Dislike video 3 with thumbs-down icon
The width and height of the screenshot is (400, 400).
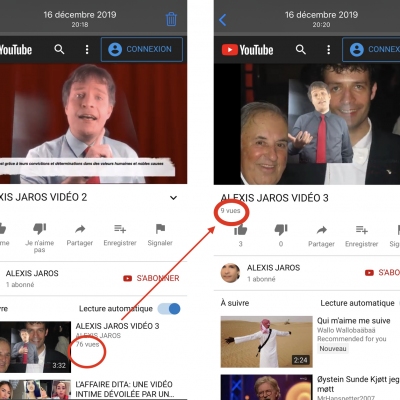pos(281,230)
